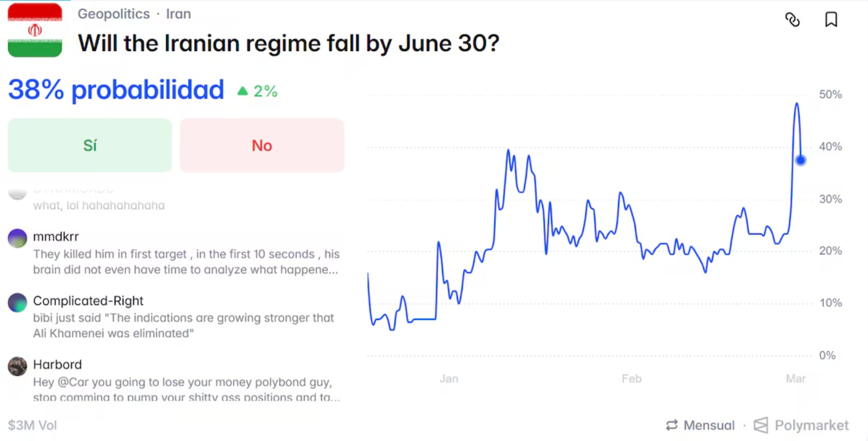868x441 pixels.
Task: Expand mmdkrr's truncated comment text
Action: [x=186, y=262]
